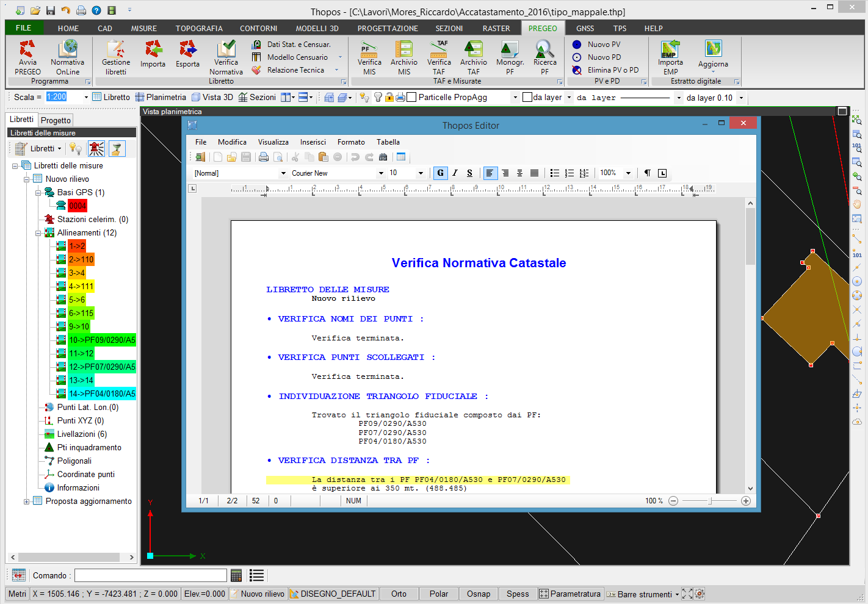Select the Progetto side tab

click(56, 120)
